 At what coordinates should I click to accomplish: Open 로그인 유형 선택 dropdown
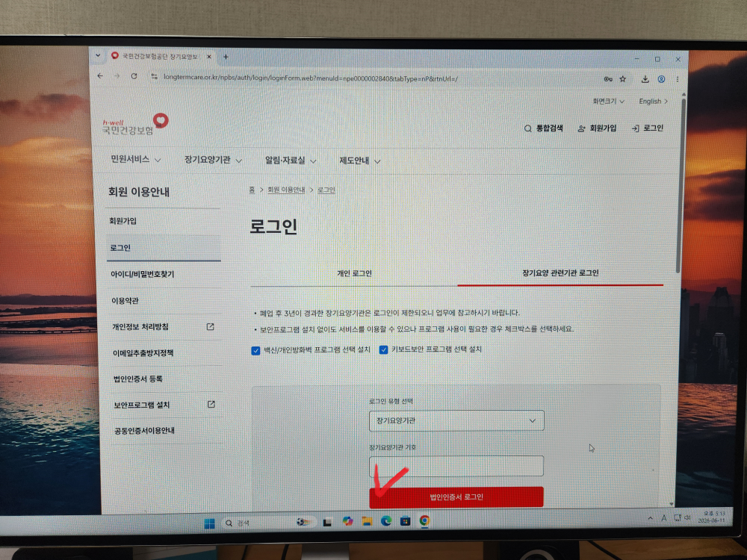point(456,421)
